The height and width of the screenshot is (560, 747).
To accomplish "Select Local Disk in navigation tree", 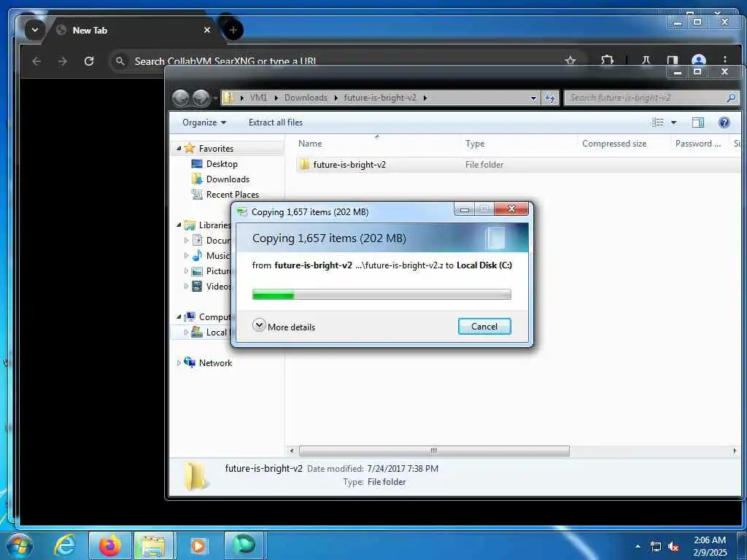I will pos(216,332).
